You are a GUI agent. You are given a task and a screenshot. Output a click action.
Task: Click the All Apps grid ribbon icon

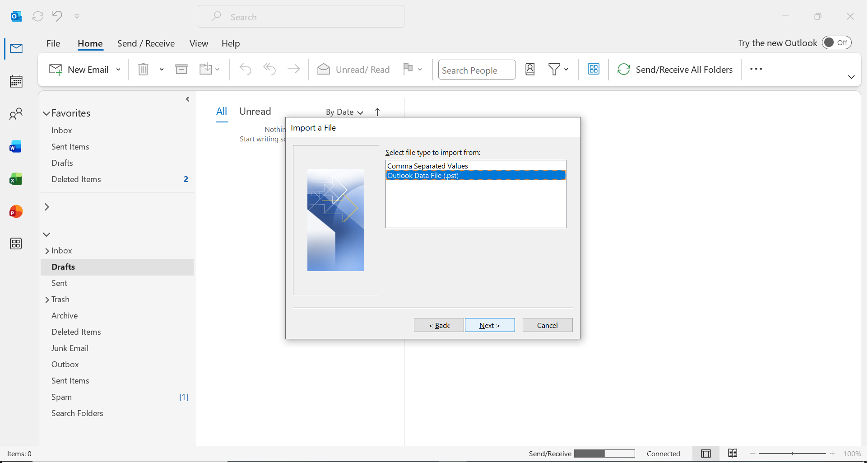pyautogui.click(x=594, y=69)
